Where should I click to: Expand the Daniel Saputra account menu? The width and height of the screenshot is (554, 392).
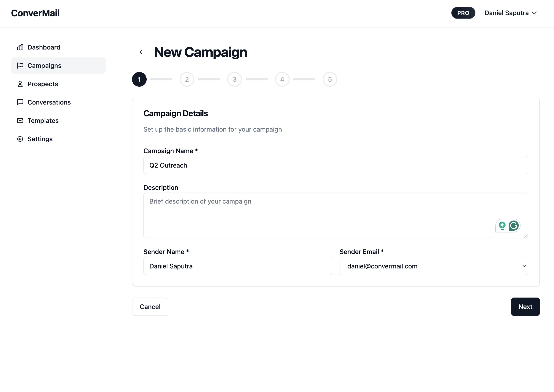pos(510,13)
